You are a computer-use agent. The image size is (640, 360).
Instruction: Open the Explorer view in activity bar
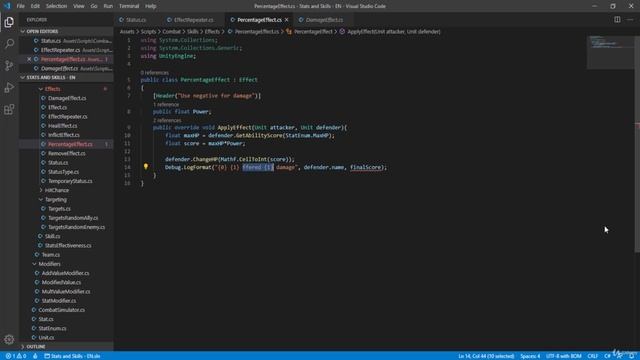9,22
